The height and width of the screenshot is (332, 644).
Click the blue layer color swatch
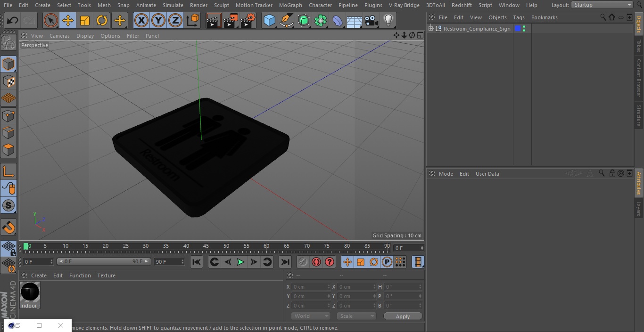517,29
